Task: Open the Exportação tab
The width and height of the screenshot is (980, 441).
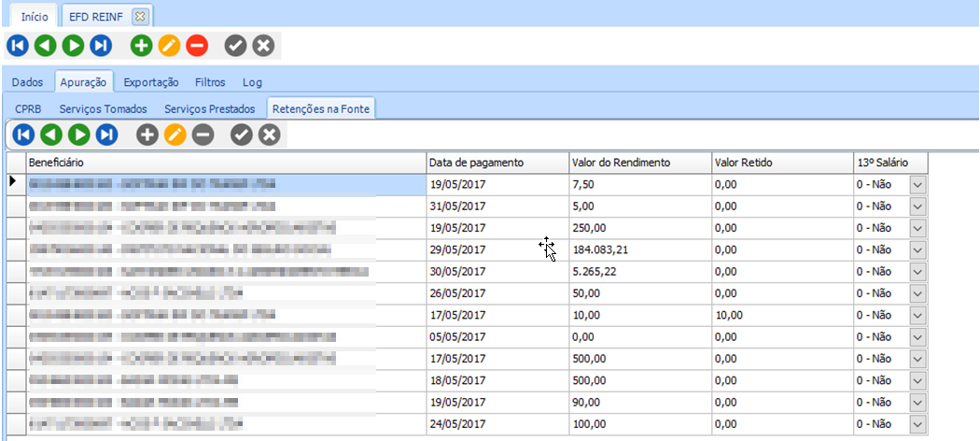Action: click(x=151, y=82)
